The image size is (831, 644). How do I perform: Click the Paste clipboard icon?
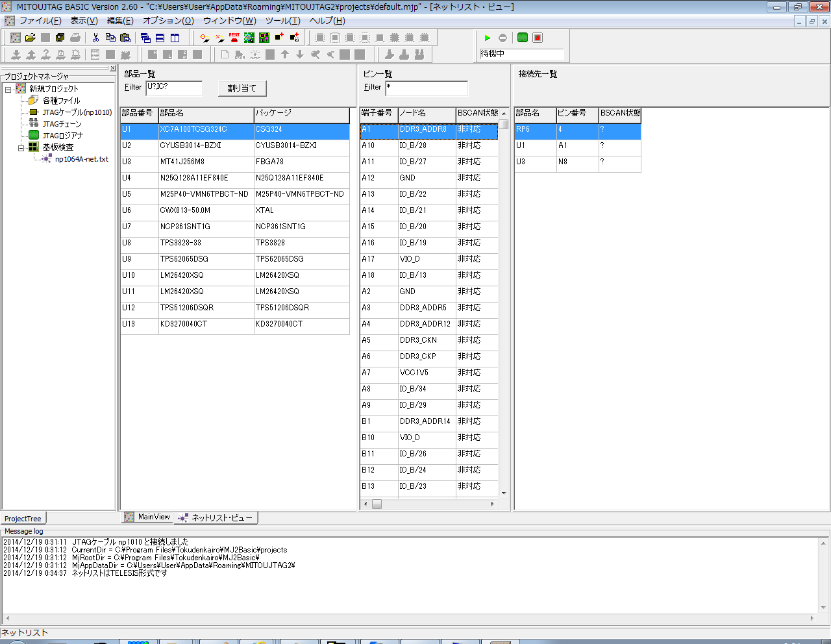125,38
